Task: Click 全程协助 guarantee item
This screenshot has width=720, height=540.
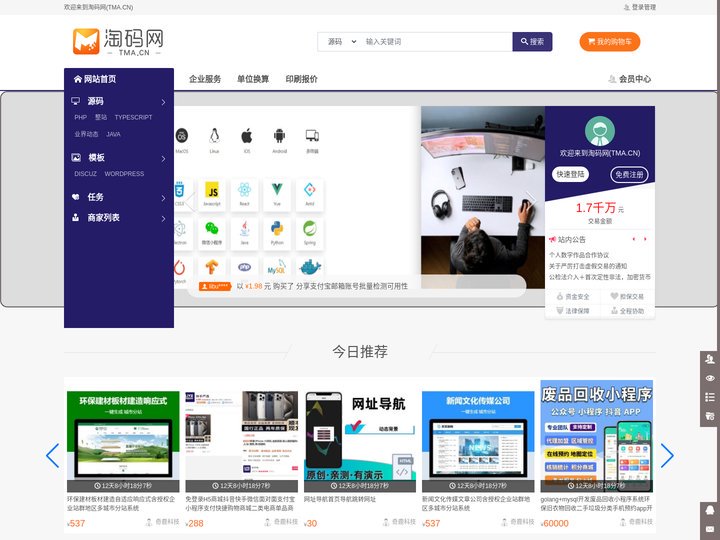Action: click(x=627, y=311)
